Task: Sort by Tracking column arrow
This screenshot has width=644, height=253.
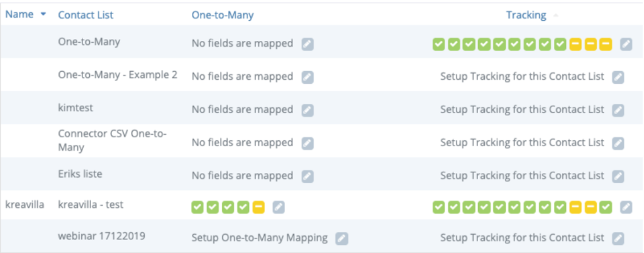Action: click(x=556, y=15)
